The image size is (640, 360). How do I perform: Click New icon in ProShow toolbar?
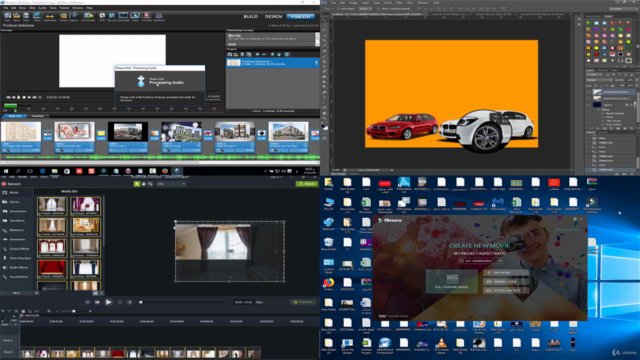coord(7,16)
